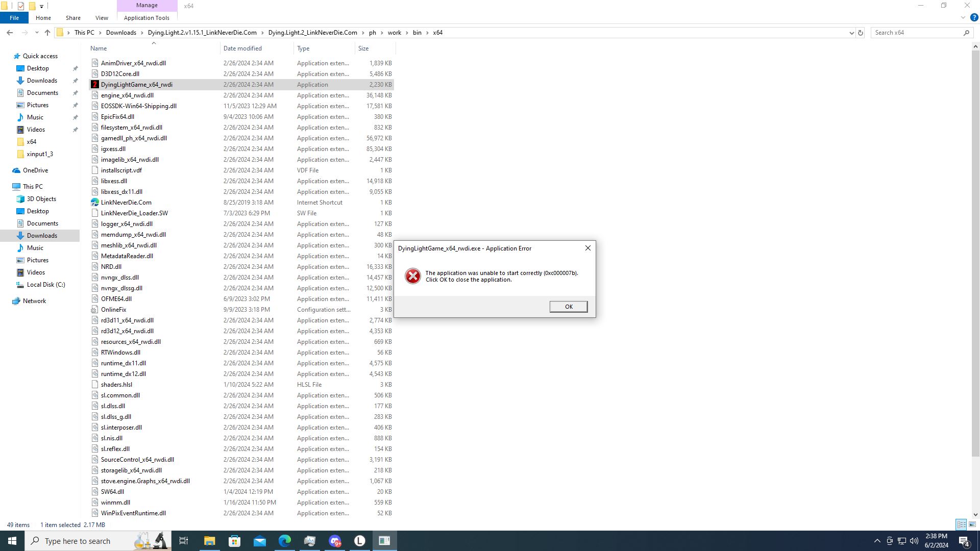Open the Microsoft Store taskbar icon
The width and height of the screenshot is (980, 551).
pyautogui.click(x=234, y=541)
